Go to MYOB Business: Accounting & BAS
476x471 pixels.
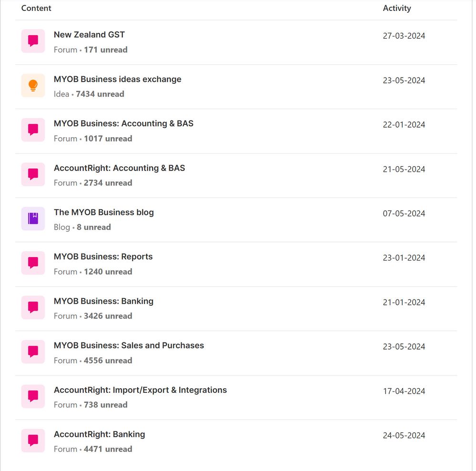pyautogui.click(x=123, y=123)
